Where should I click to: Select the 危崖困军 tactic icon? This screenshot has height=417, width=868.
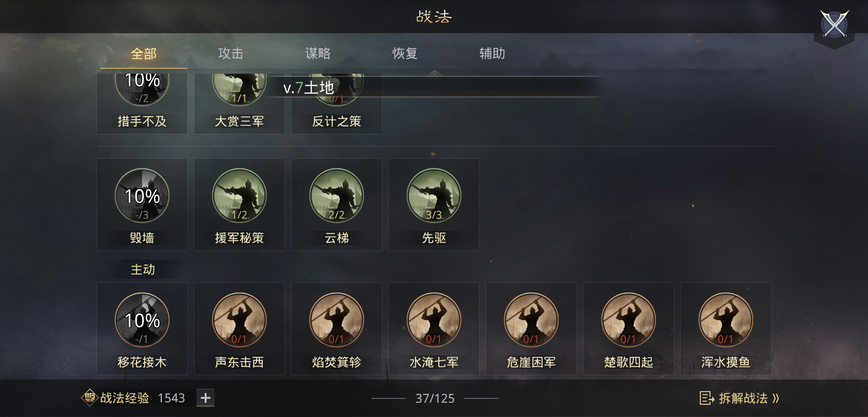pos(531,320)
